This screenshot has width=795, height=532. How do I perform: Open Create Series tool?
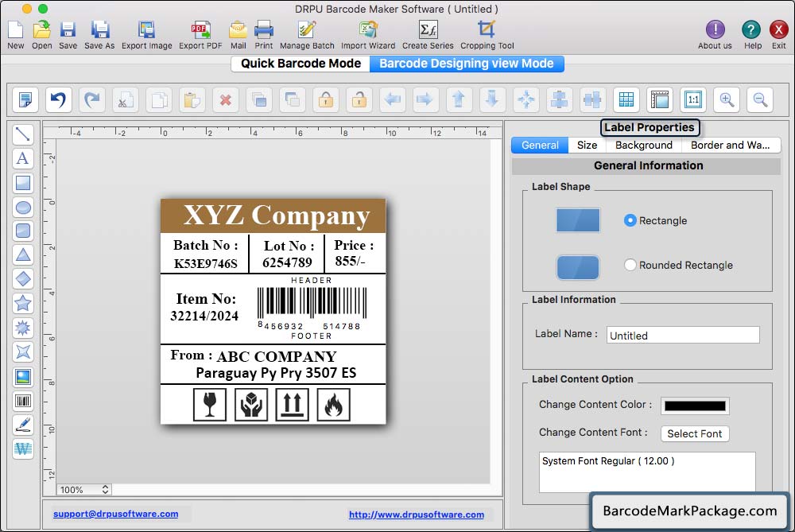[x=428, y=34]
